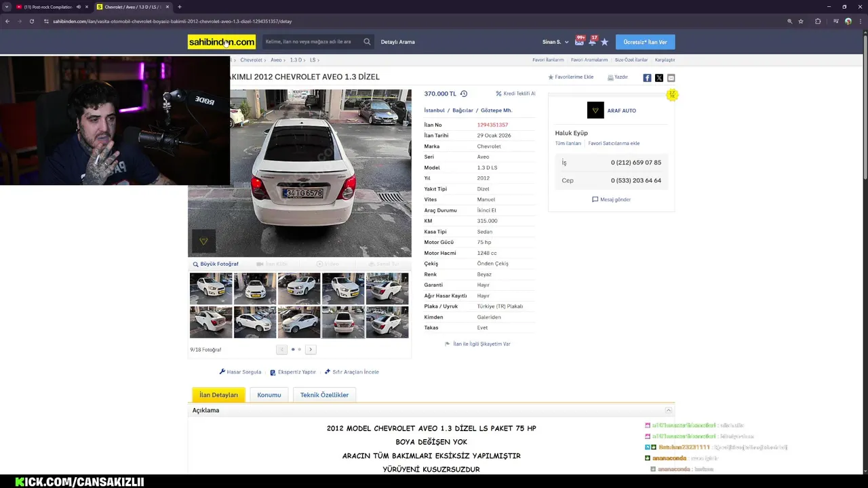Mute the Post-rock Compilation tab audio

point(79,7)
